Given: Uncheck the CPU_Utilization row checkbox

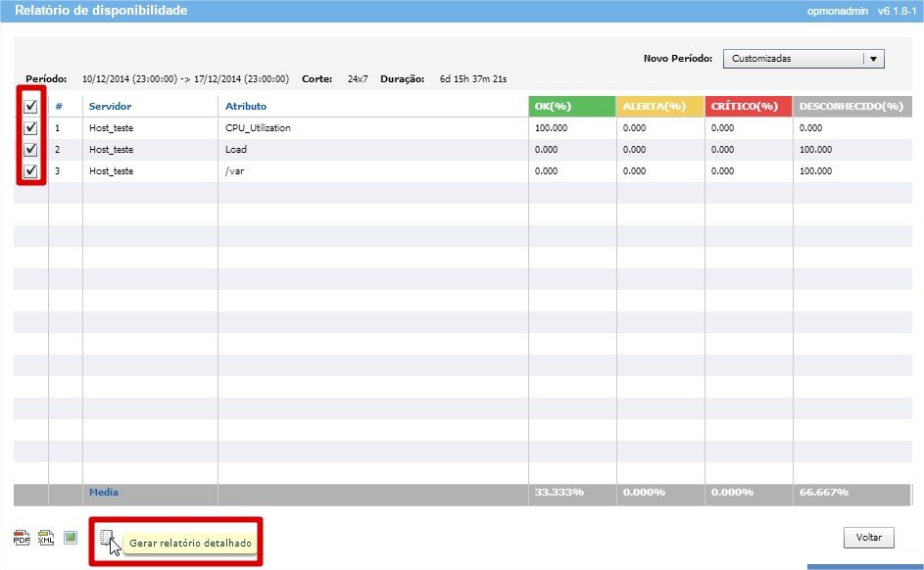Looking at the screenshot, I should pyautogui.click(x=30, y=128).
